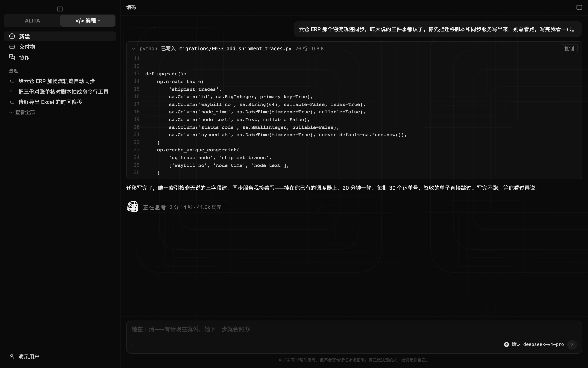
Task: Click the user profile icon for 演示用户
Action: point(11,357)
